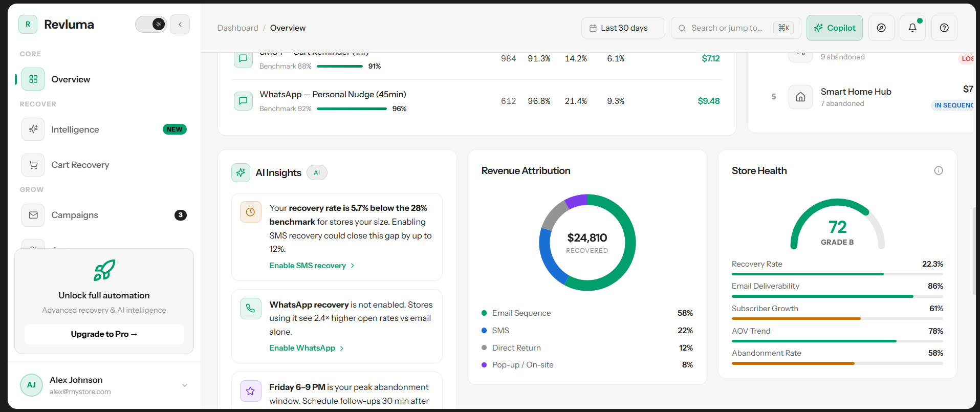This screenshot has width=980, height=412.
Task: Click purple Pop-up / On-site legend dot
Action: tap(484, 365)
